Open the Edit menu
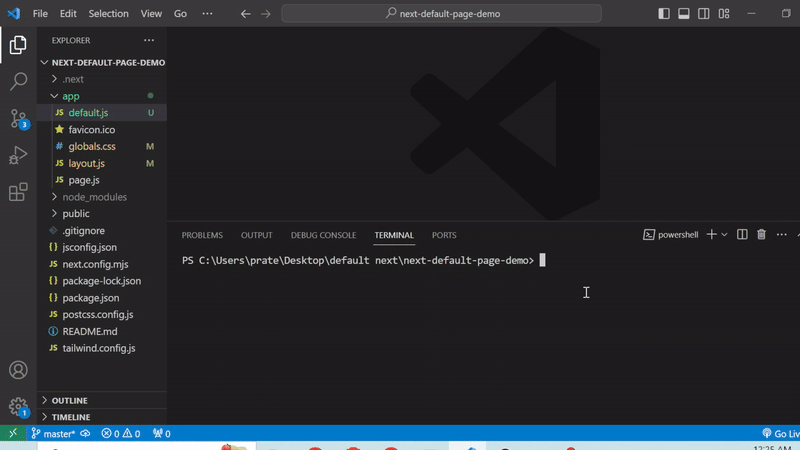The image size is (800, 450). pos(68,14)
